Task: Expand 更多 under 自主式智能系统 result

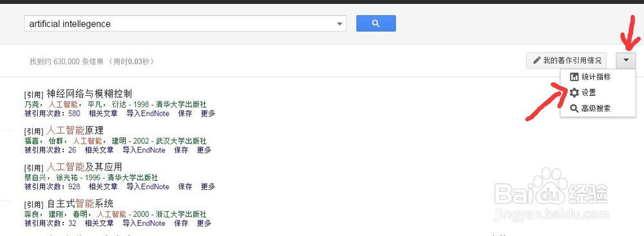Action: (x=204, y=223)
